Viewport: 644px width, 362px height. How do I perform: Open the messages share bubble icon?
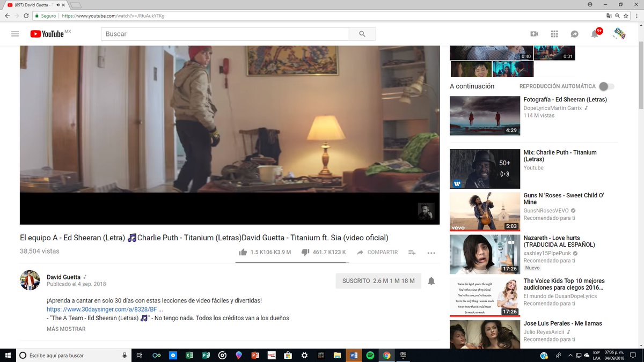click(574, 34)
